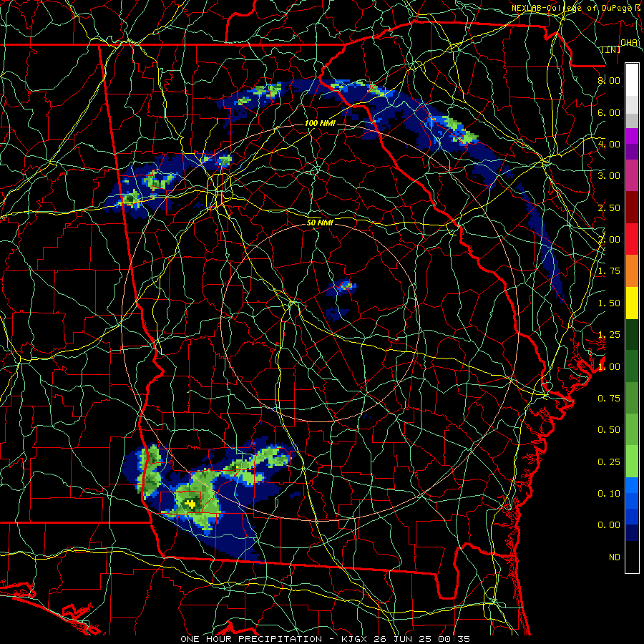Screen dimensions: 644x644
Task: Click the 8.00 legend value
Action: (x=609, y=80)
